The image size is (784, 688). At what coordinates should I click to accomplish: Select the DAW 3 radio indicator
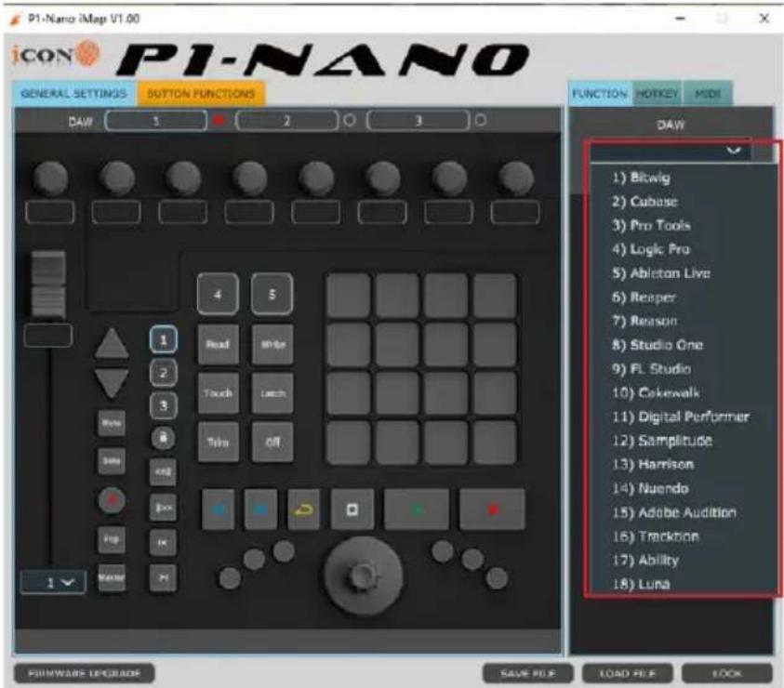point(481,120)
